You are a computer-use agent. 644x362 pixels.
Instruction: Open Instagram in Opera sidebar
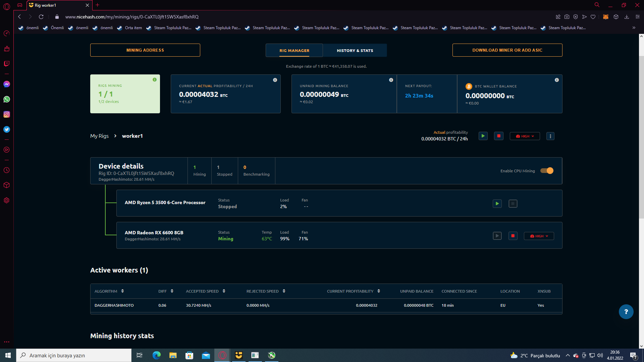tap(7, 114)
